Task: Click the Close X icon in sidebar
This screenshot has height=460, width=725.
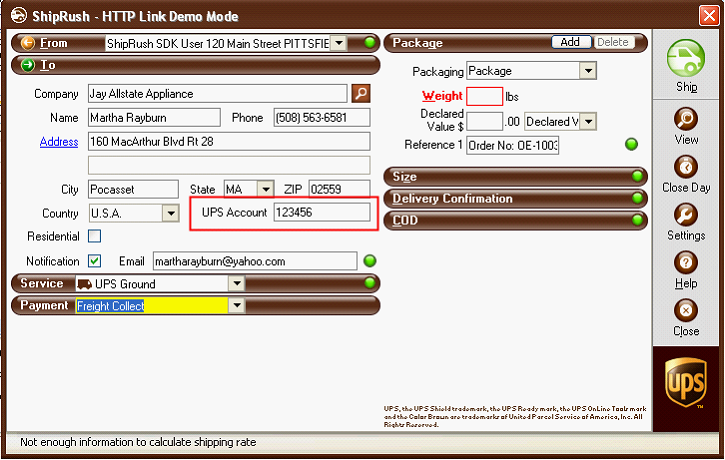Action: pos(686,310)
